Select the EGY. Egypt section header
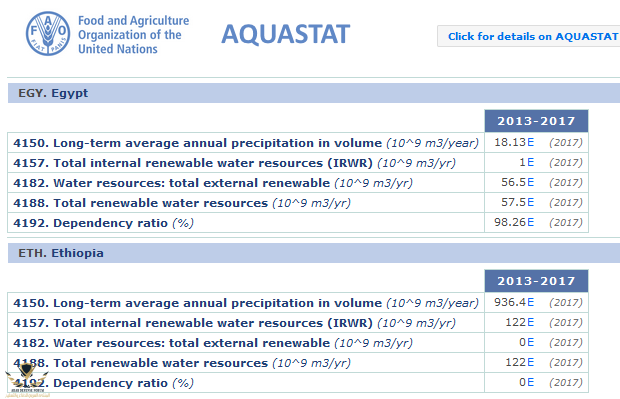This screenshot has width=620, height=399. (314, 93)
